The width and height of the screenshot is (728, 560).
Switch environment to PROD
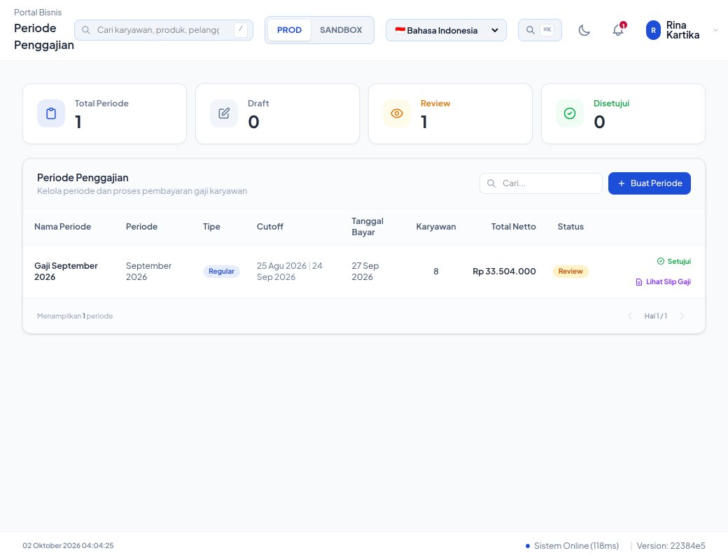click(289, 30)
